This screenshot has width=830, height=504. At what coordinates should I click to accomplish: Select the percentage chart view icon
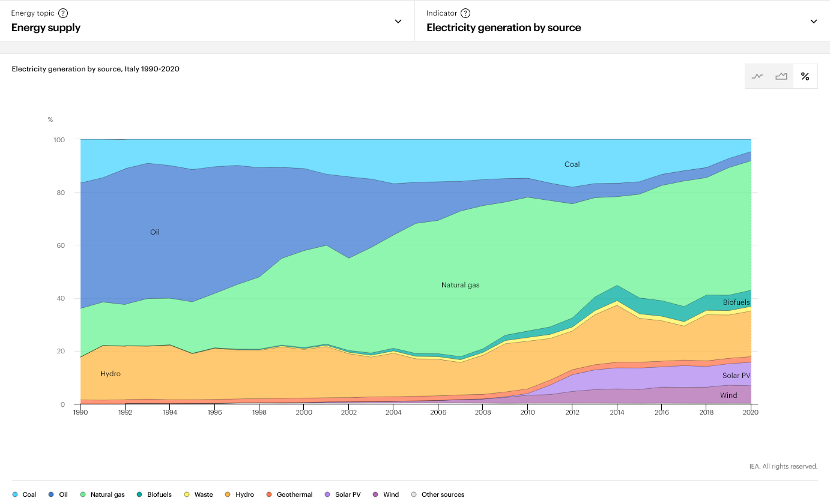[805, 76]
